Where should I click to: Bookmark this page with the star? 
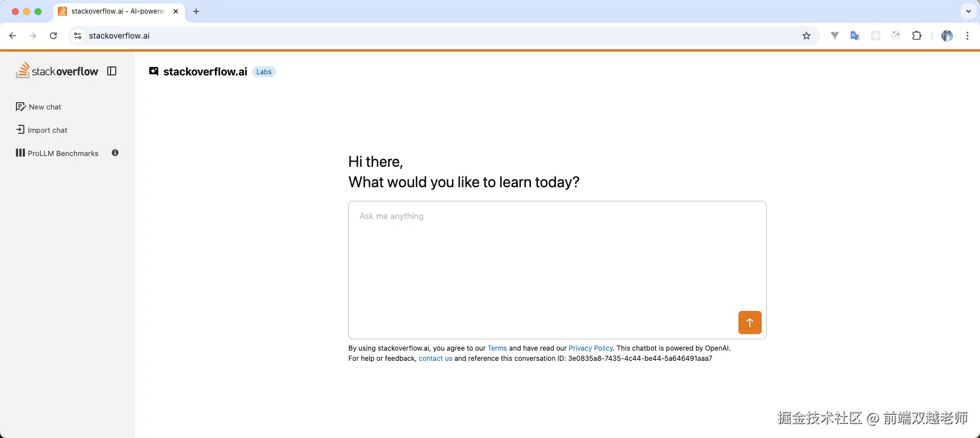(x=806, y=36)
